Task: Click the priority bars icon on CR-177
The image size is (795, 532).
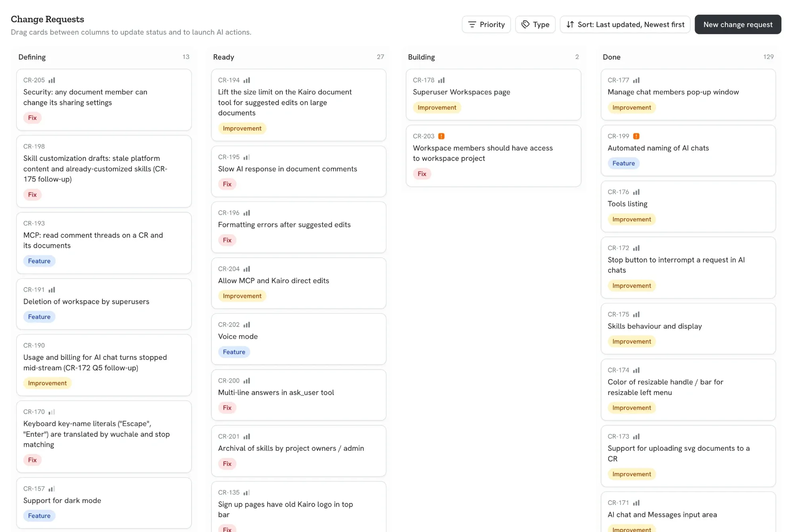Action: [636, 80]
